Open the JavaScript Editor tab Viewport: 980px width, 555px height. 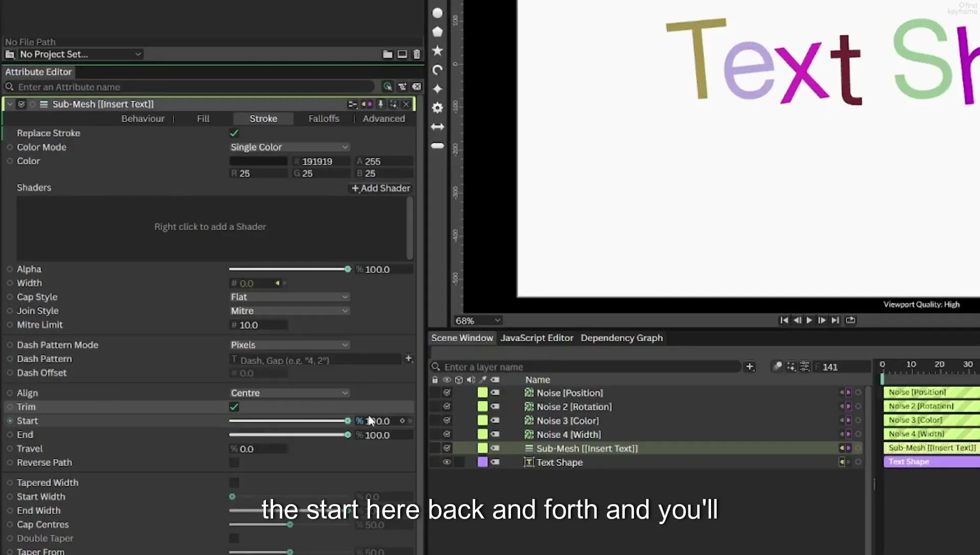pos(536,338)
